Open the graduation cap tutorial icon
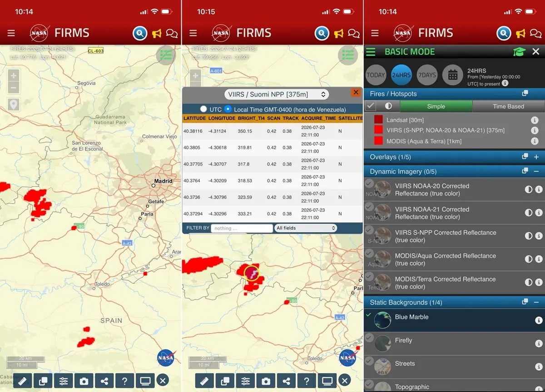 coord(519,52)
